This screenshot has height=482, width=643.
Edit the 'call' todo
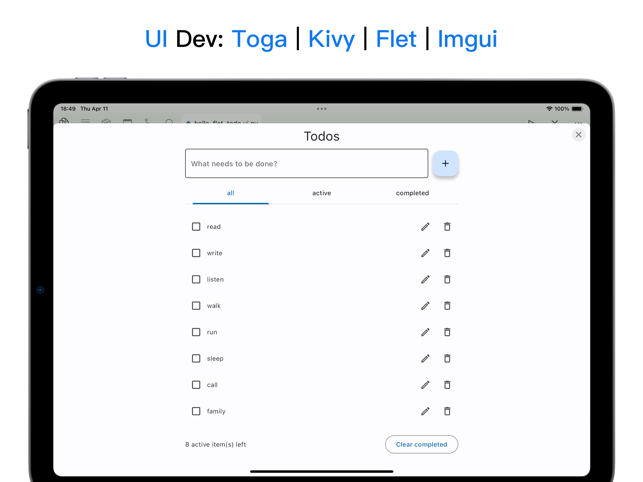(425, 385)
